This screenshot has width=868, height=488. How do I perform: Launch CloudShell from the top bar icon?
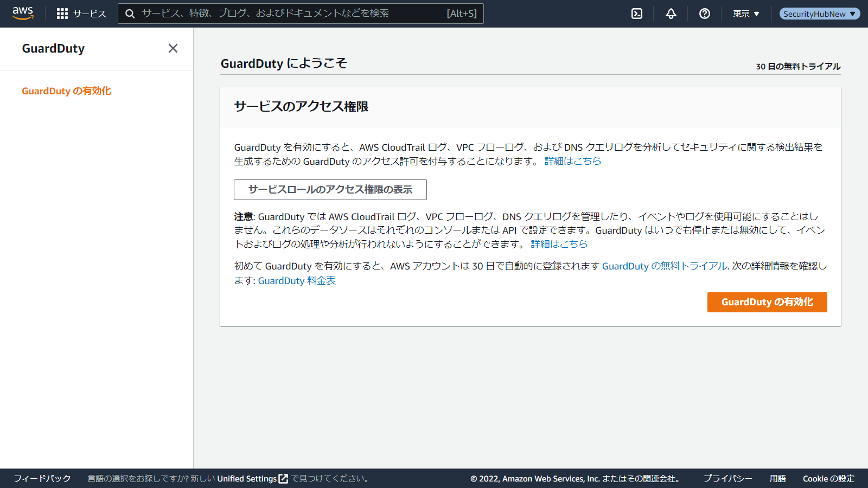(637, 14)
